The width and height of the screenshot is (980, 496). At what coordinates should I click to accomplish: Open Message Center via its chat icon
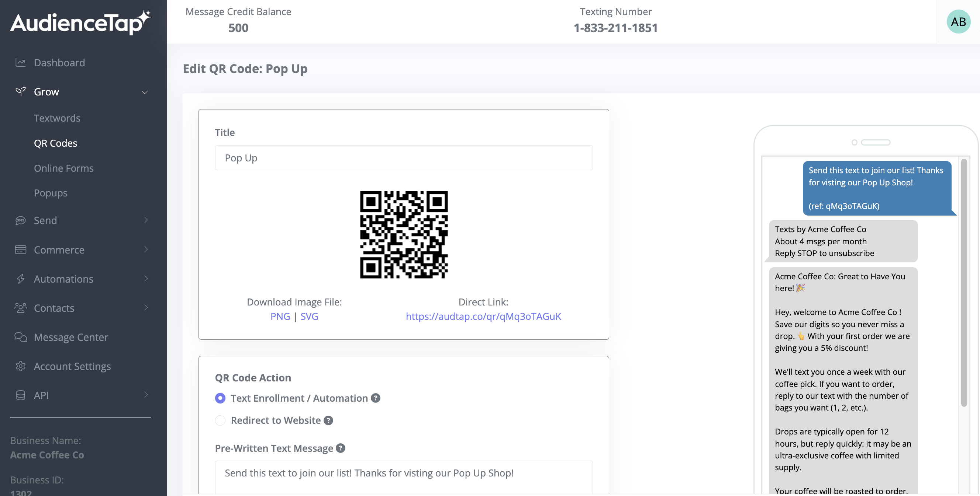click(21, 337)
